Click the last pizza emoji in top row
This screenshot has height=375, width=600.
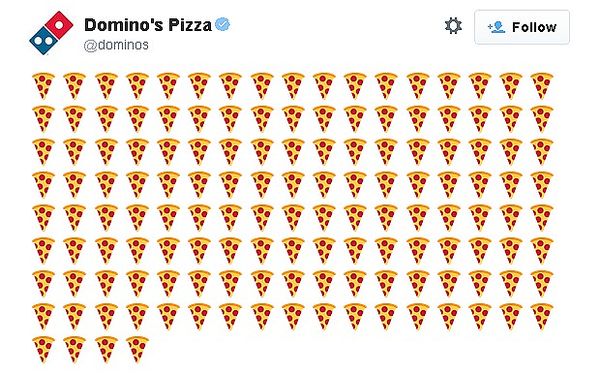pos(541,86)
